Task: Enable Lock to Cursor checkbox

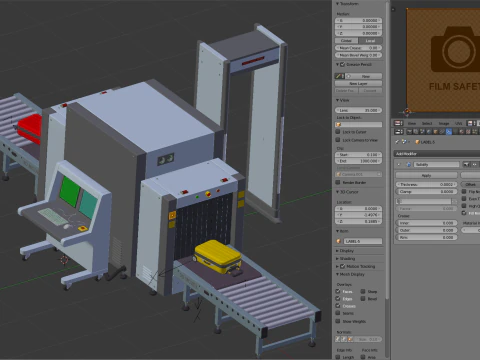Action: 338,132
